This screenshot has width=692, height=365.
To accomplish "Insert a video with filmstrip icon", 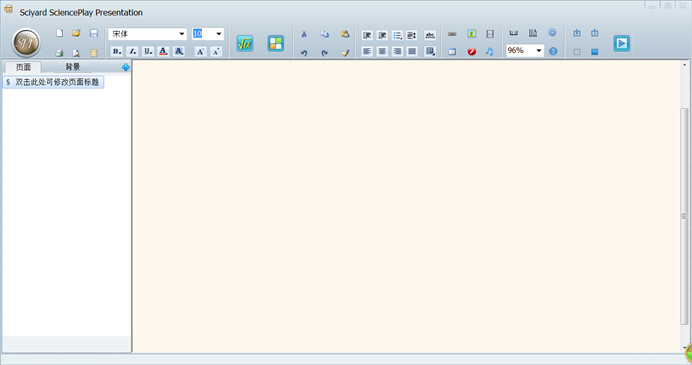I will pos(490,34).
